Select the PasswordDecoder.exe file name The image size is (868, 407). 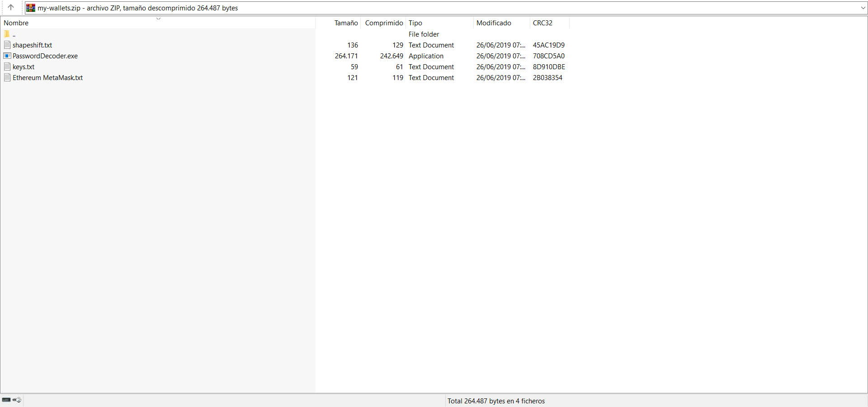point(45,56)
